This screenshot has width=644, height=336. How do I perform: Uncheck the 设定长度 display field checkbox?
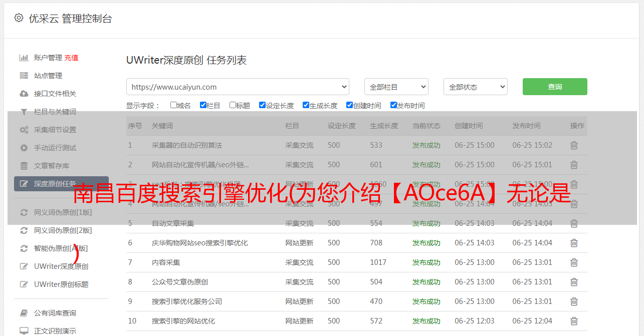pyautogui.click(x=262, y=105)
